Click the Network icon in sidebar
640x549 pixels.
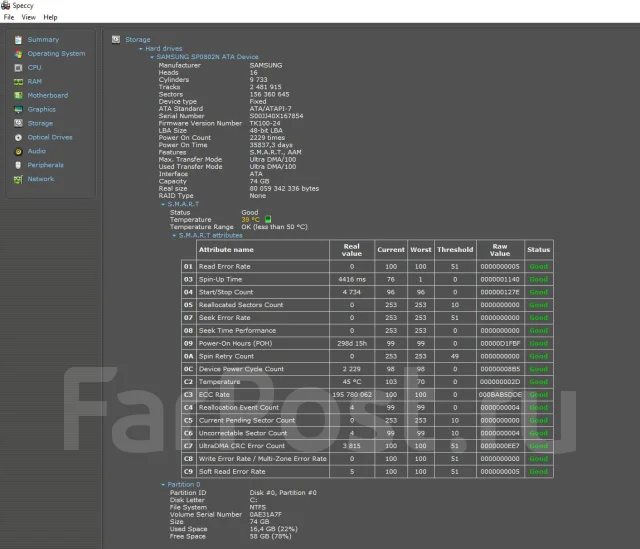coord(18,179)
